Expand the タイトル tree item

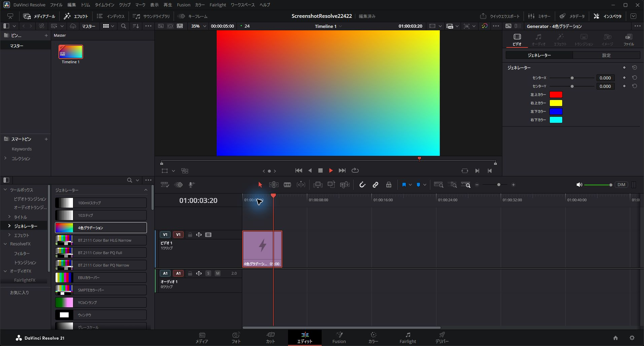pyautogui.click(x=9, y=217)
